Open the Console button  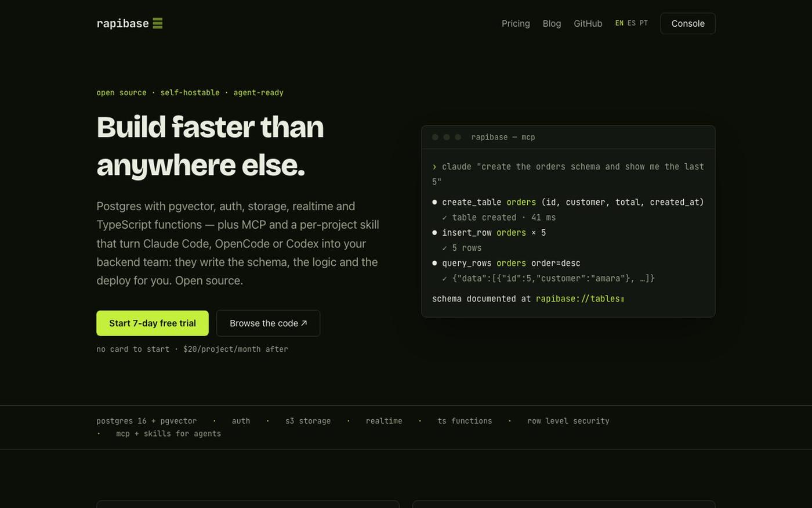click(688, 23)
